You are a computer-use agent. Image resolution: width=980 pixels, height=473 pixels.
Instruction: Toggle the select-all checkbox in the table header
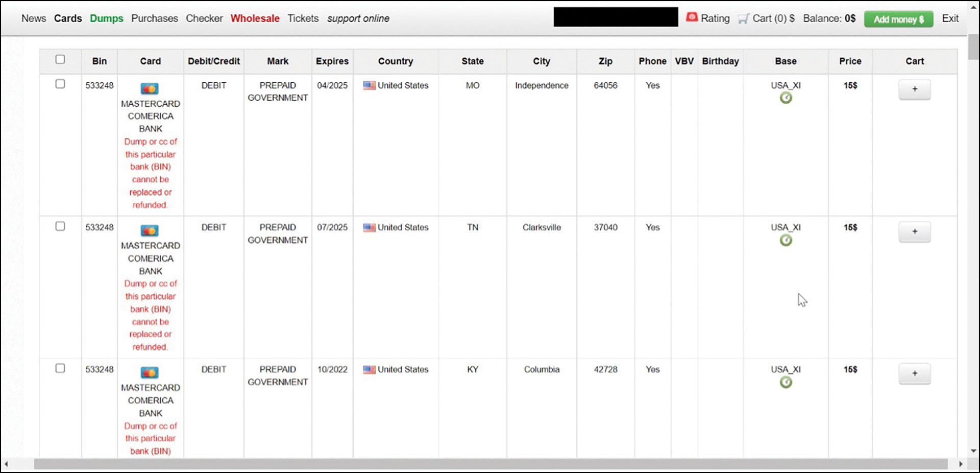(x=60, y=59)
